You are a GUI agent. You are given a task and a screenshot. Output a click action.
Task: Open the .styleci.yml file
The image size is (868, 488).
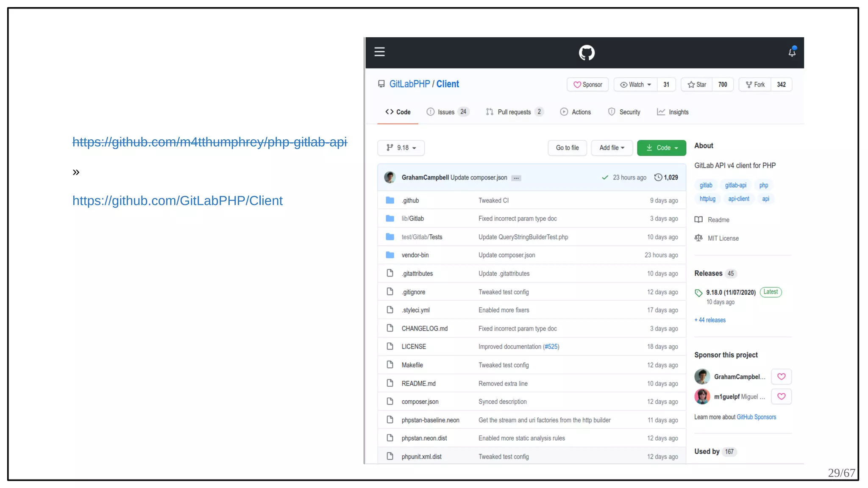(x=415, y=310)
